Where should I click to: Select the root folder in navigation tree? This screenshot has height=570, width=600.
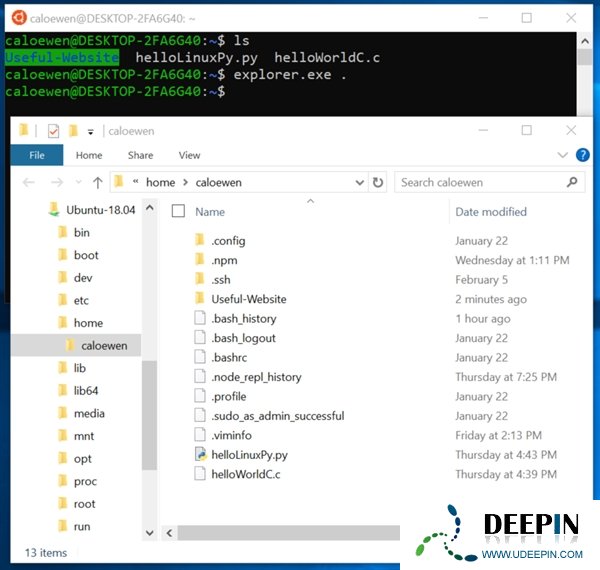click(x=85, y=504)
